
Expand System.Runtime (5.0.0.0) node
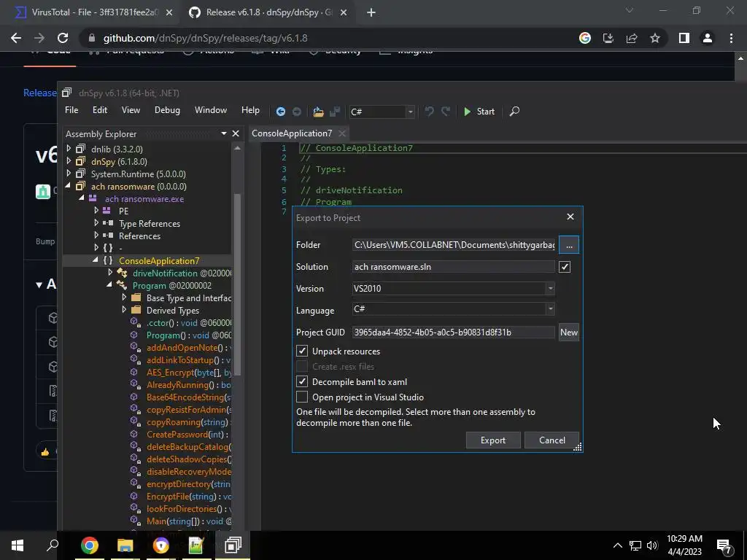[69, 174]
